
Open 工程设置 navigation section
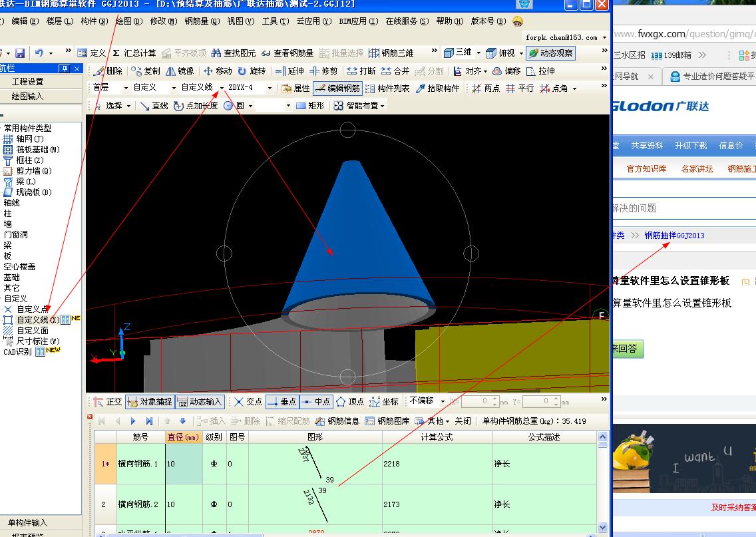coord(27,81)
